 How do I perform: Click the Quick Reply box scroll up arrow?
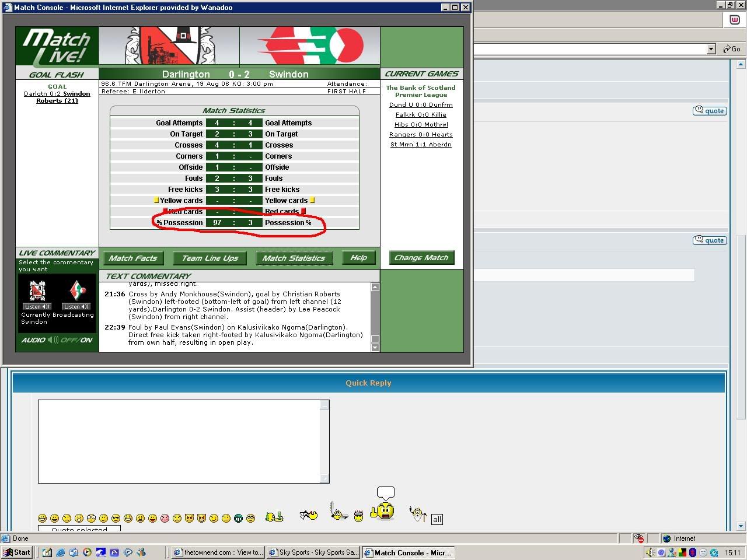coord(325,405)
